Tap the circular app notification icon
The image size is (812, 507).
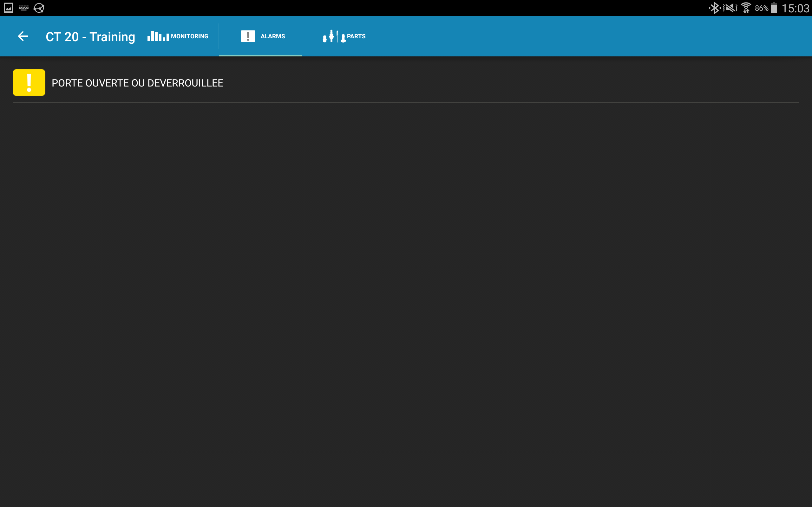pyautogui.click(x=39, y=8)
